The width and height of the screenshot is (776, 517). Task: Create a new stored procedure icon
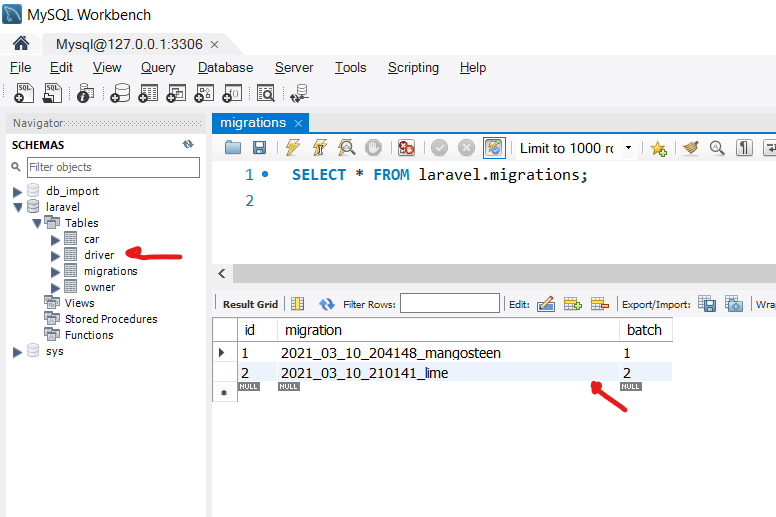tap(204, 93)
